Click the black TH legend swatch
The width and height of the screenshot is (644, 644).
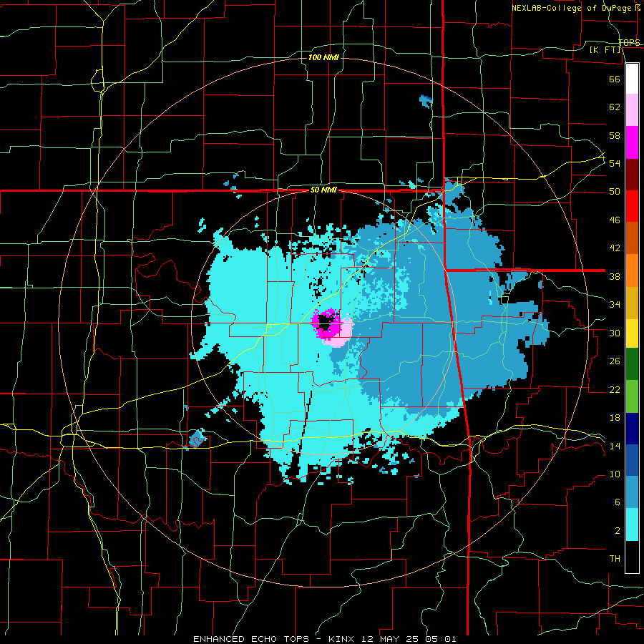[632, 557]
